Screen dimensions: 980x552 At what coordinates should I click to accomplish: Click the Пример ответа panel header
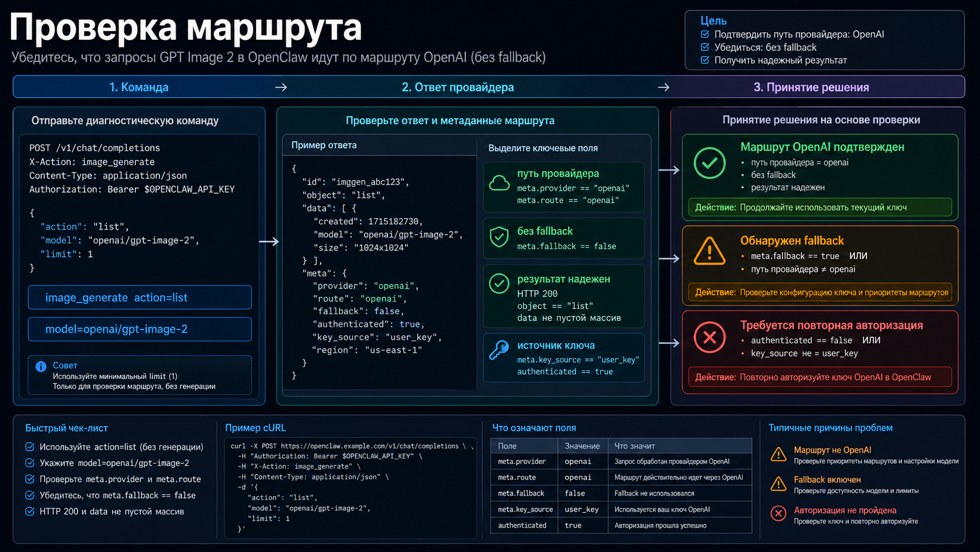click(x=380, y=145)
